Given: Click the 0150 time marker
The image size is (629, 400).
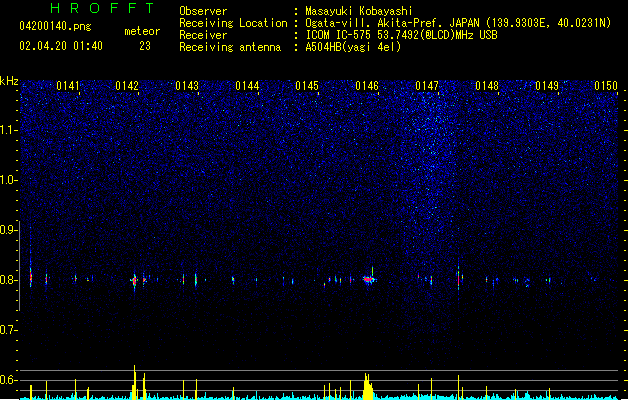Looking at the screenshot, I should [606, 86].
